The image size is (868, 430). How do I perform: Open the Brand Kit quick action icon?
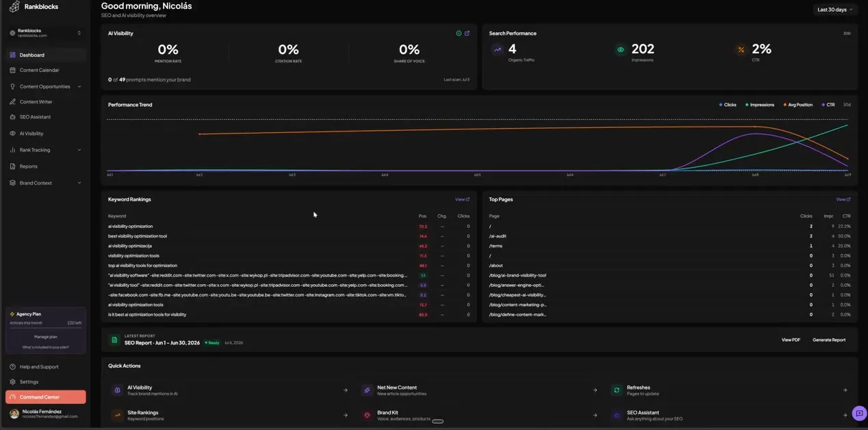point(367,416)
